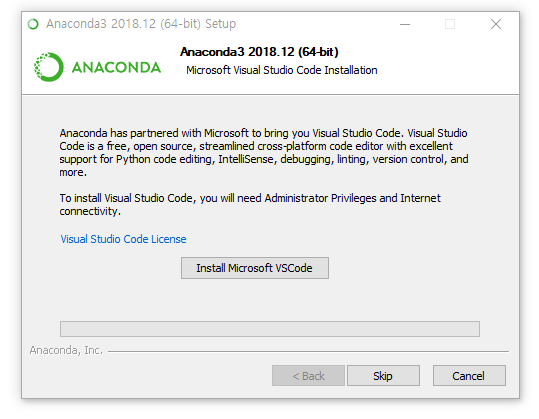Click the green Anaconda ring logo
The width and height of the screenshot is (539, 419).
click(48, 67)
